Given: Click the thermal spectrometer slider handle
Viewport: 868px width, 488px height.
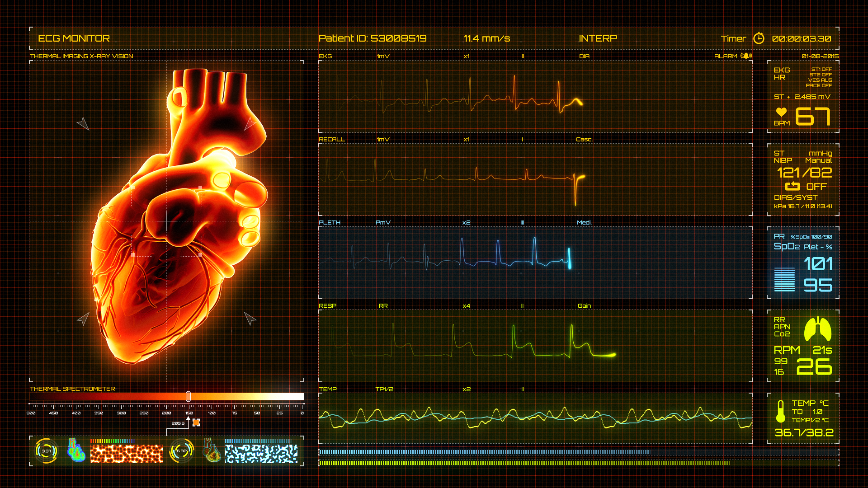Looking at the screenshot, I should [x=188, y=396].
